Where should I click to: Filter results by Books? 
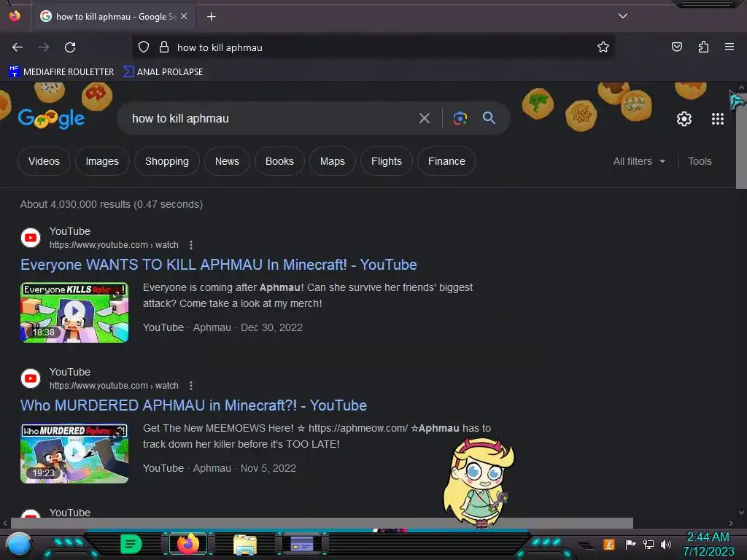click(279, 161)
